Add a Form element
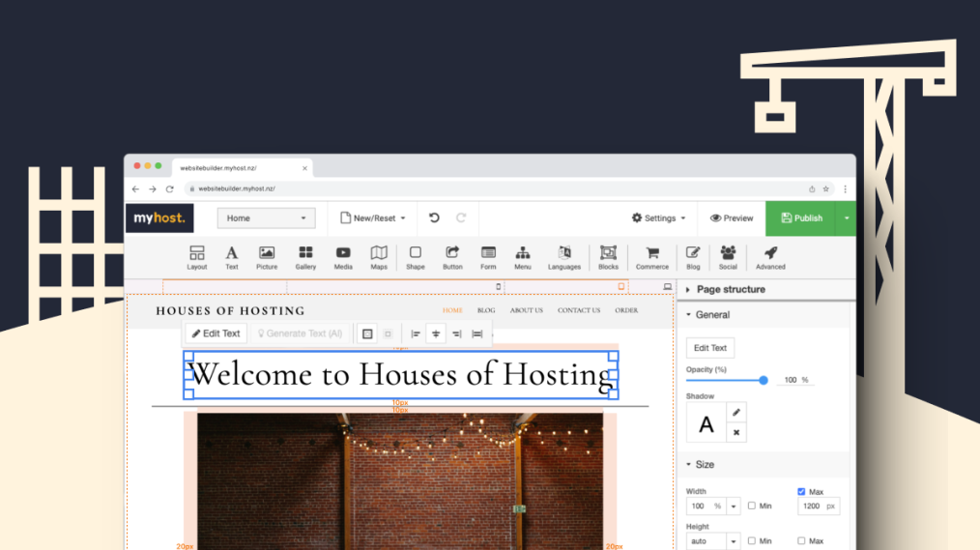The width and height of the screenshot is (980, 550). pyautogui.click(x=488, y=257)
